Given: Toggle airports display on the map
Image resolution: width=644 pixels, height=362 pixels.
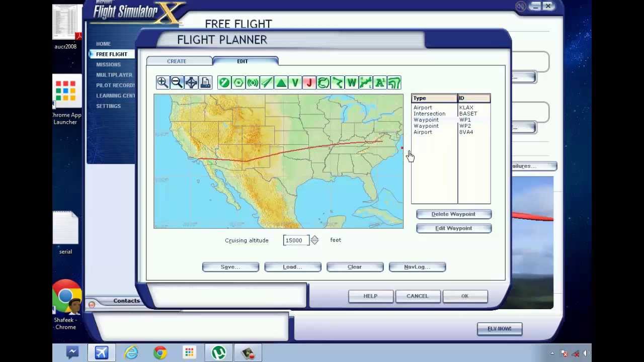Looking at the screenshot, I should (x=224, y=82).
